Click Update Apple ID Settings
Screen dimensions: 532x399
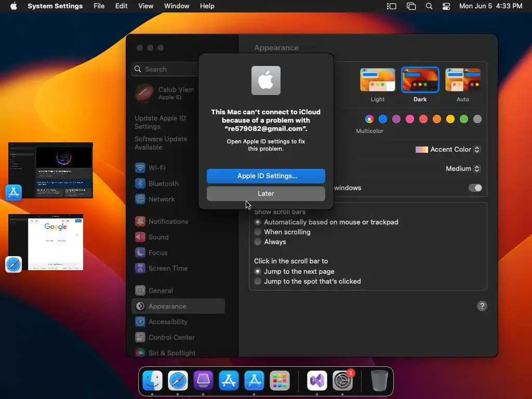point(160,122)
